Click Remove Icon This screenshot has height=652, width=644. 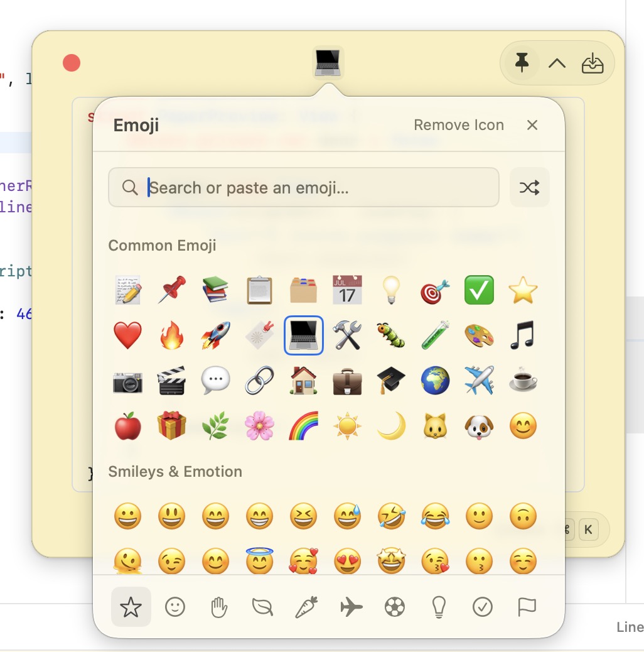459,125
